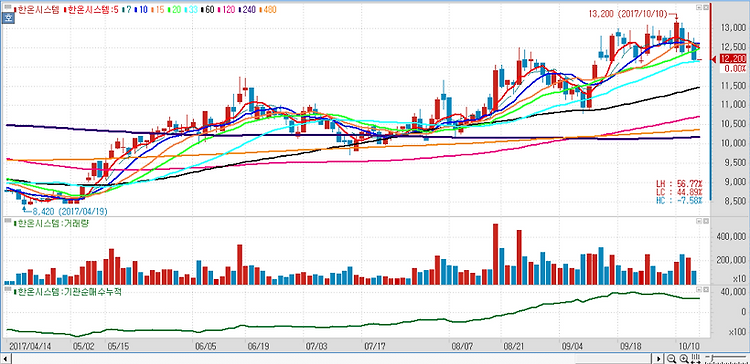The image size is (750, 364).
Task: Click the HC : -7.58% value
Action: 679,199
